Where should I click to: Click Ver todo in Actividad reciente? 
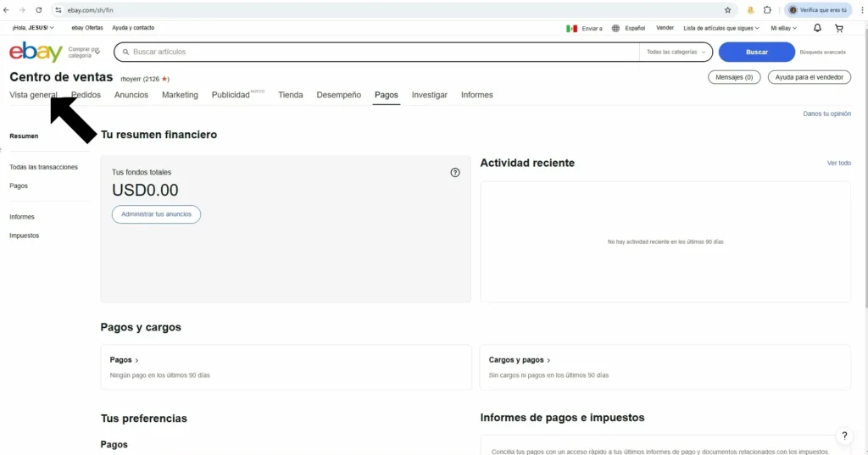click(x=839, y=163)
